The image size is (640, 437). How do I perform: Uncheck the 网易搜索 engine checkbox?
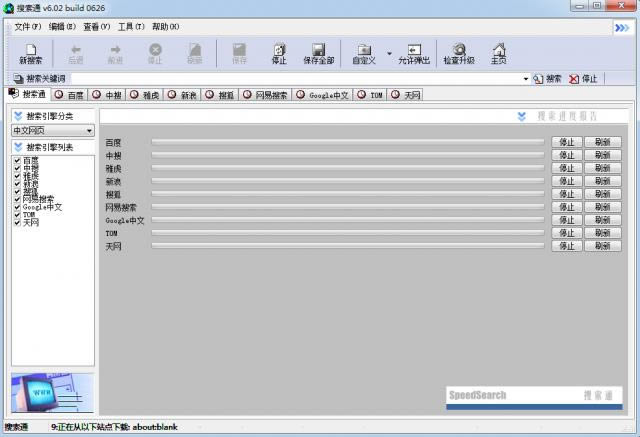[17, 199]
